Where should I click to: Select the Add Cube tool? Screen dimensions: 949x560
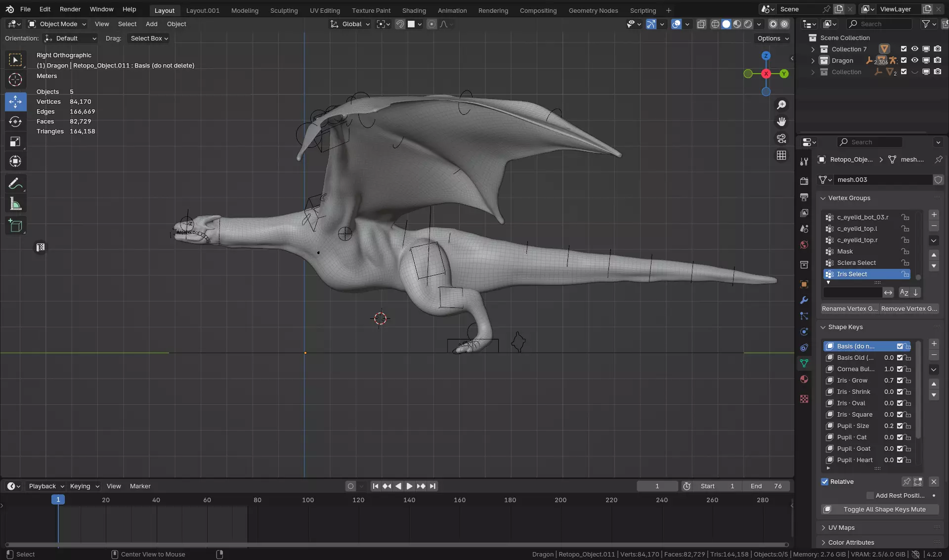click(15, 226)
